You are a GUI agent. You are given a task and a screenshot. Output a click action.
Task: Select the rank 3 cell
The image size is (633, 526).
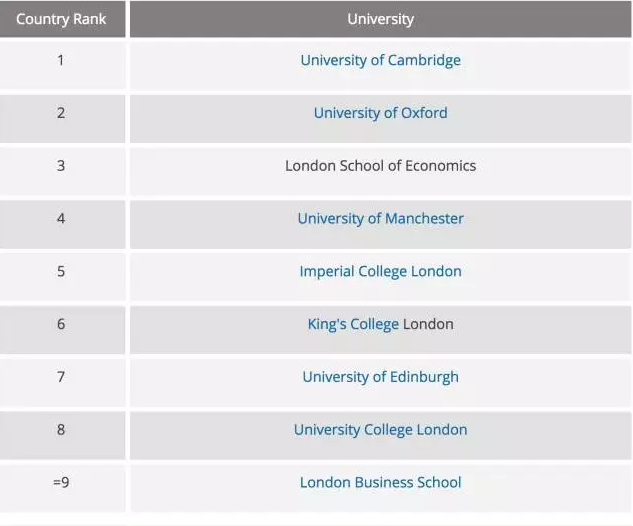point(61,166)
